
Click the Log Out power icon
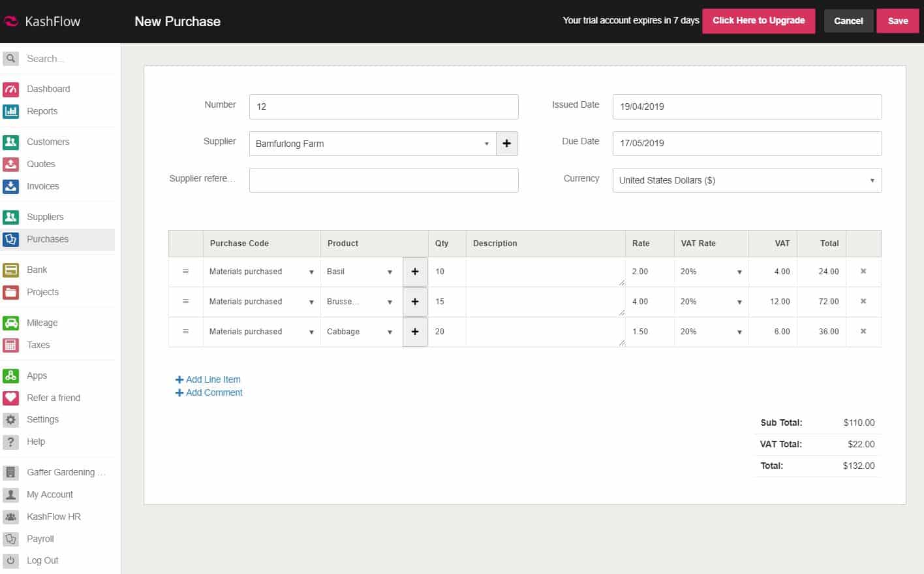[10, 560]
